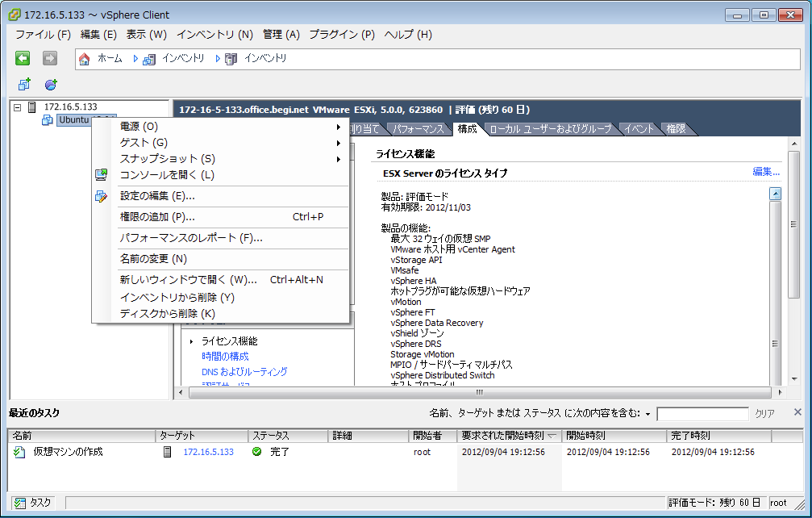Open the 時間の構成 link
This screenshot has width=812, height=518.
(225, 357)
